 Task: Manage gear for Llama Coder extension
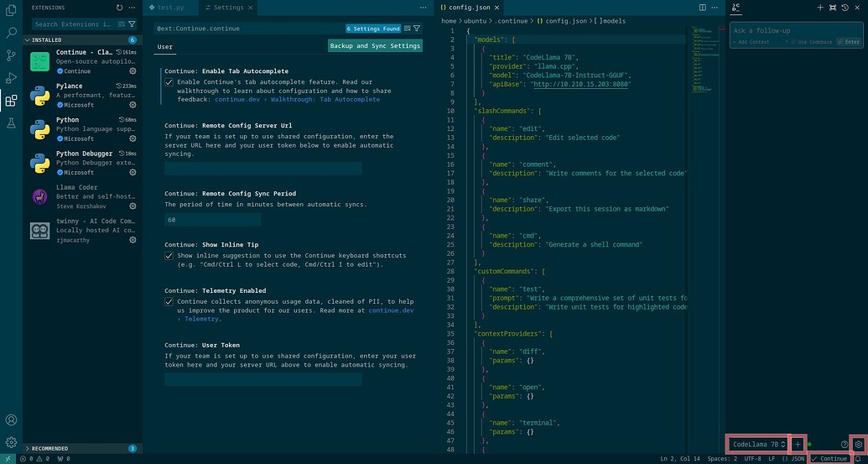(x=133, y=206)
